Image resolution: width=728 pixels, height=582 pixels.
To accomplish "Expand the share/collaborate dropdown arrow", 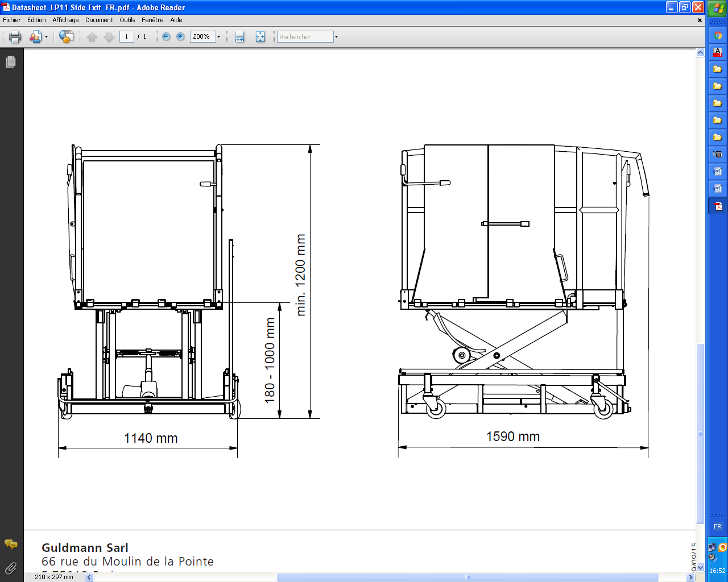I will [47, 37].
